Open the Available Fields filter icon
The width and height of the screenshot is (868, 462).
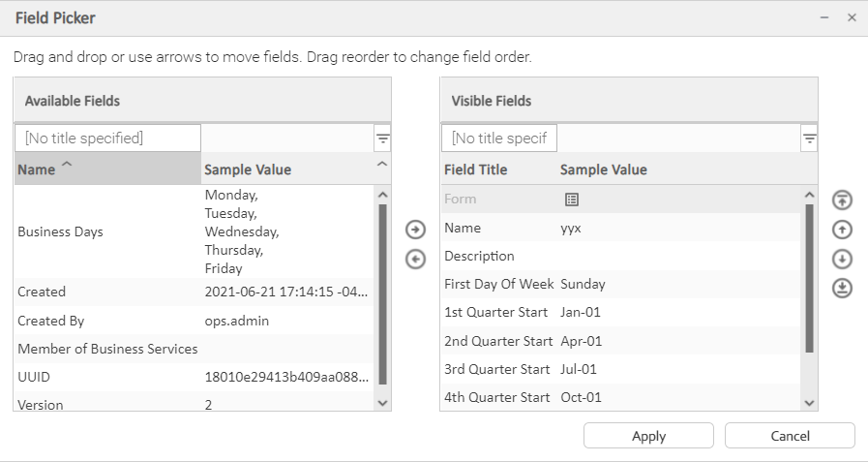(x=382, y=139)
